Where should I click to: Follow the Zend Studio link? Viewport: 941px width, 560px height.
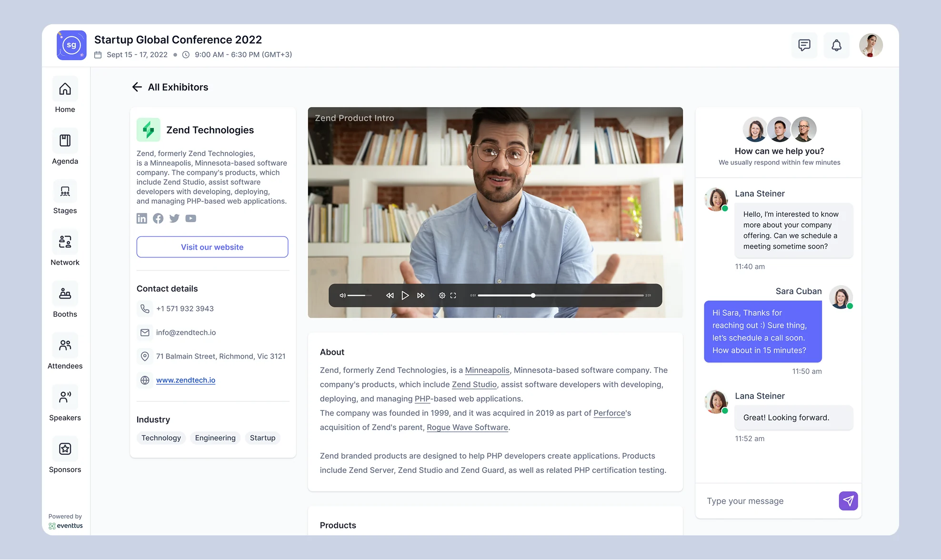(474, 384)
